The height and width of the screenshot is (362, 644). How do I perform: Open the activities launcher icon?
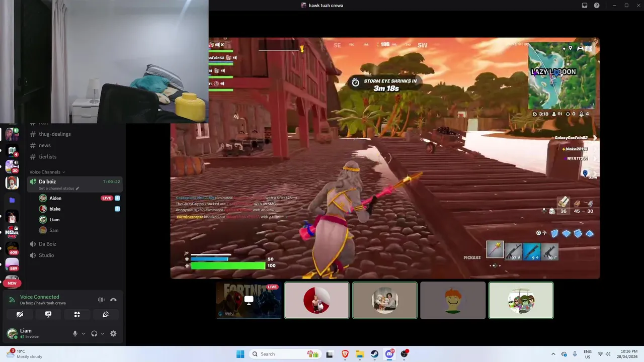click(x=77, y=314)
